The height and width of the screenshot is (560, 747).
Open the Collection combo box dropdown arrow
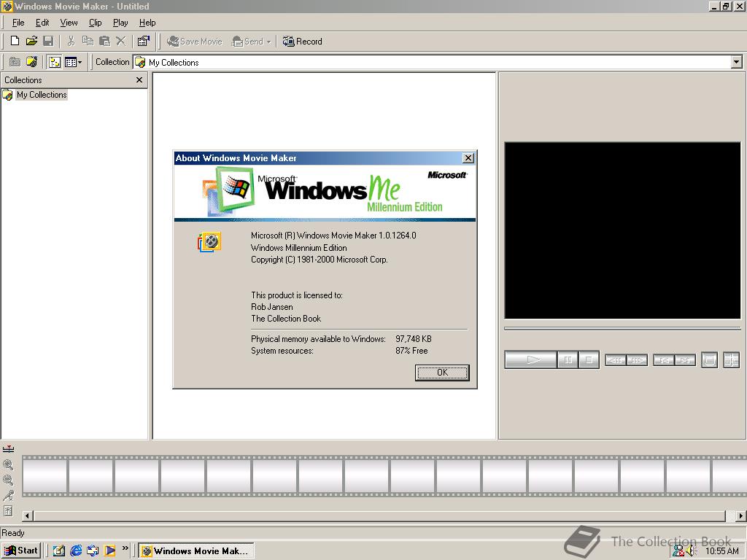(x=737, y=62)
